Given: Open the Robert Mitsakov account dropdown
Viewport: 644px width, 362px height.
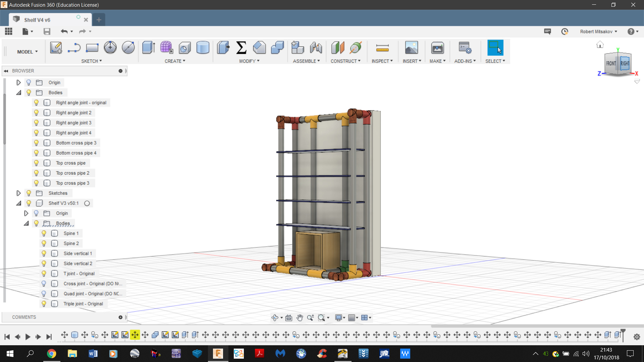Looking at the screenshot, I should pyautogui.click(x=599, y=32).
